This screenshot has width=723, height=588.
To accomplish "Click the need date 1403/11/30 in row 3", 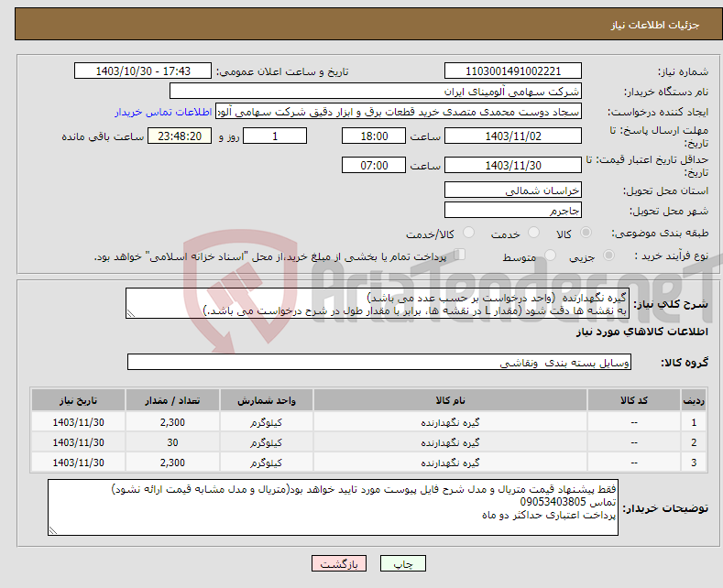I will pos(79,463).
